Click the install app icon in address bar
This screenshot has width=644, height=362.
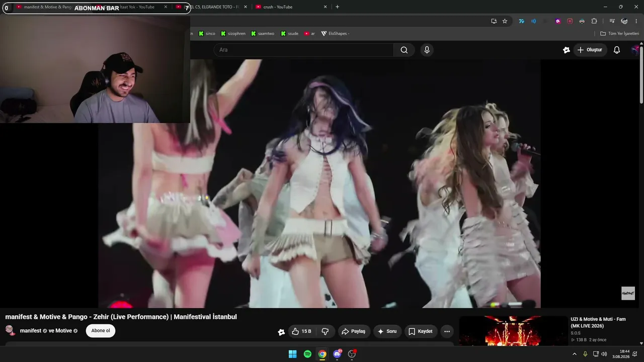(x=494, y=21)
